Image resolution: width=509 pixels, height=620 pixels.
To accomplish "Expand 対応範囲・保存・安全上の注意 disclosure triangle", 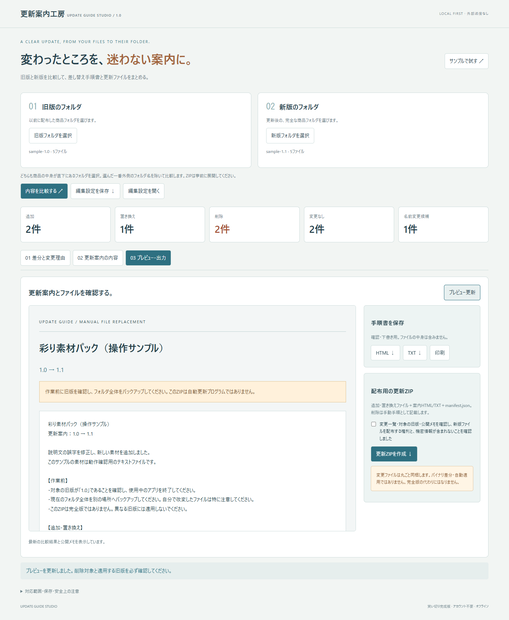I will click(22, 592).
